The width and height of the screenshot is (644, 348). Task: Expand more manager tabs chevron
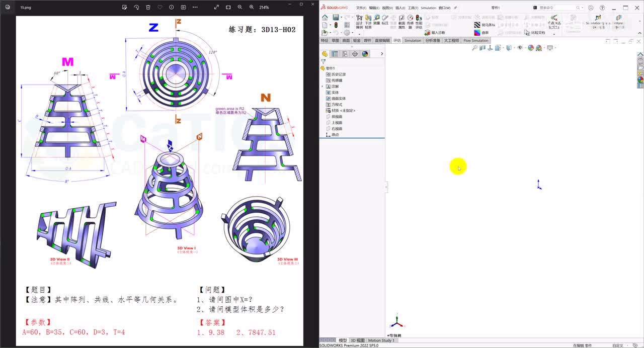pyautogui.click(x=382, y=54)
